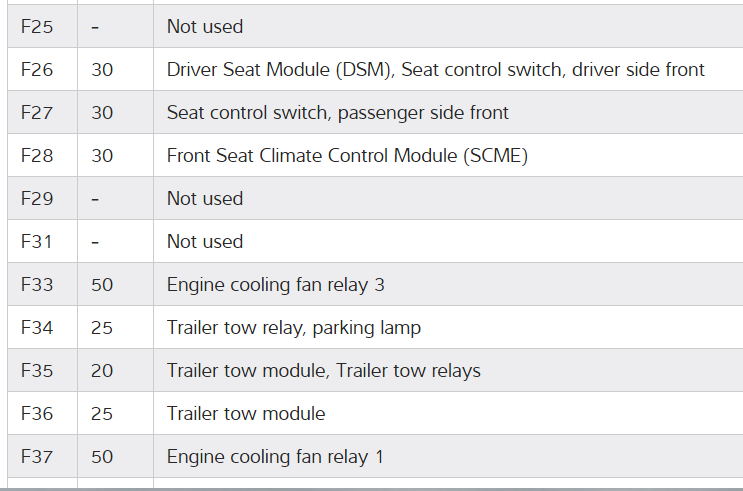This screenshot has width=743, height=491.
Task: Click the F26 fuse label
Action: [37, 70]
